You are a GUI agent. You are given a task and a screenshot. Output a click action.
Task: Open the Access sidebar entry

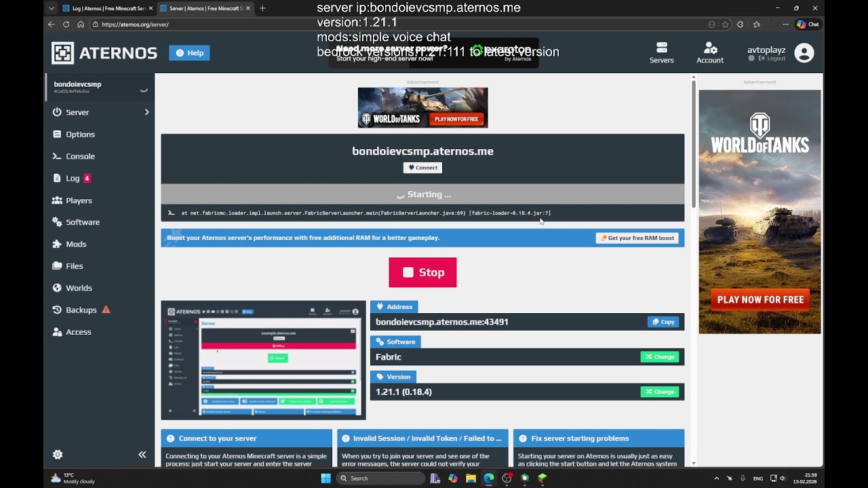78,332
